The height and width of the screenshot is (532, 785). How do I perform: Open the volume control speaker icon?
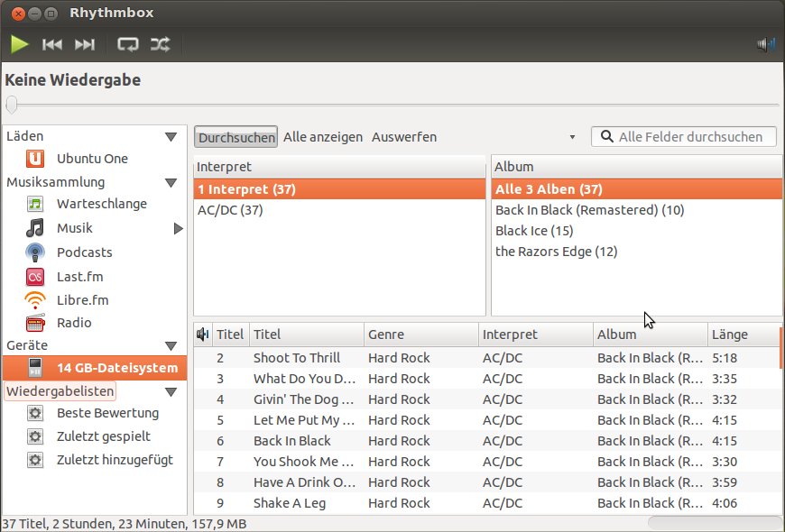[766, 44]
